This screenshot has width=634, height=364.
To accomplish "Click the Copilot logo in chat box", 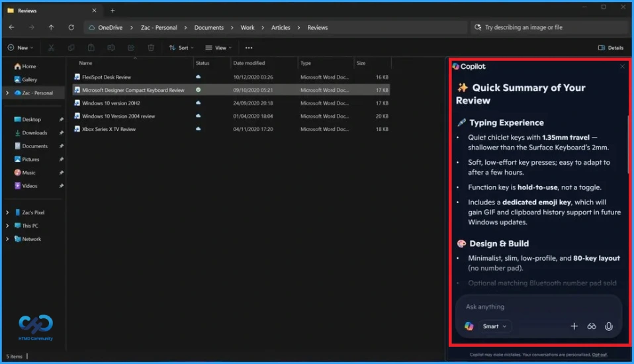I will (469, 326).
